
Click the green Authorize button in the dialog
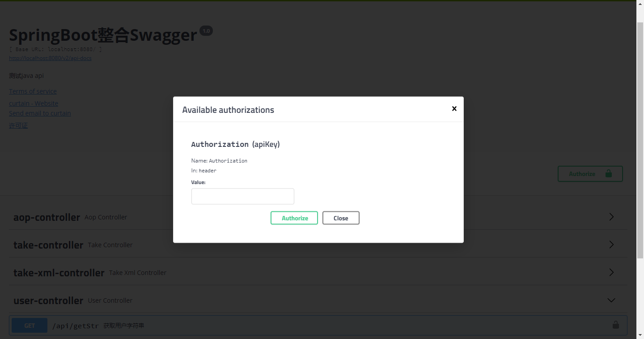(x=294, y=218)
